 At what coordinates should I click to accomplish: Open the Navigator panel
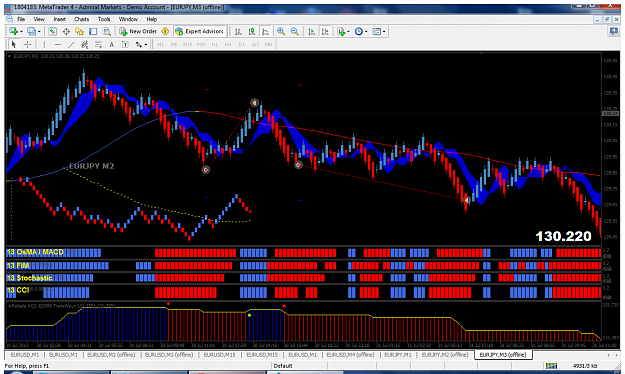80,31
